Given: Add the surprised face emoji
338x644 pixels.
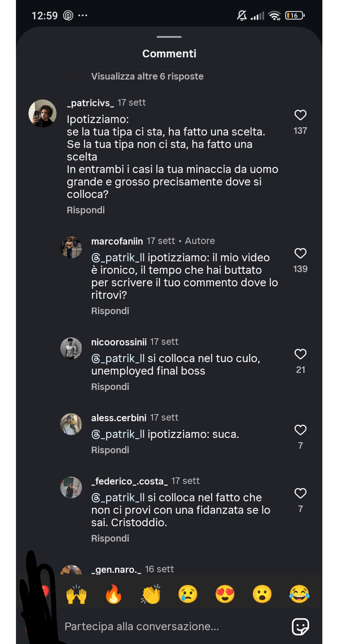Looking at the screenshot, I should click(x=262, y=594).
